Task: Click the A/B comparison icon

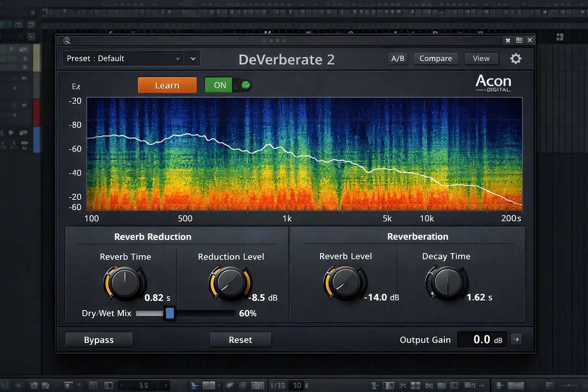Action: [398, 58]
